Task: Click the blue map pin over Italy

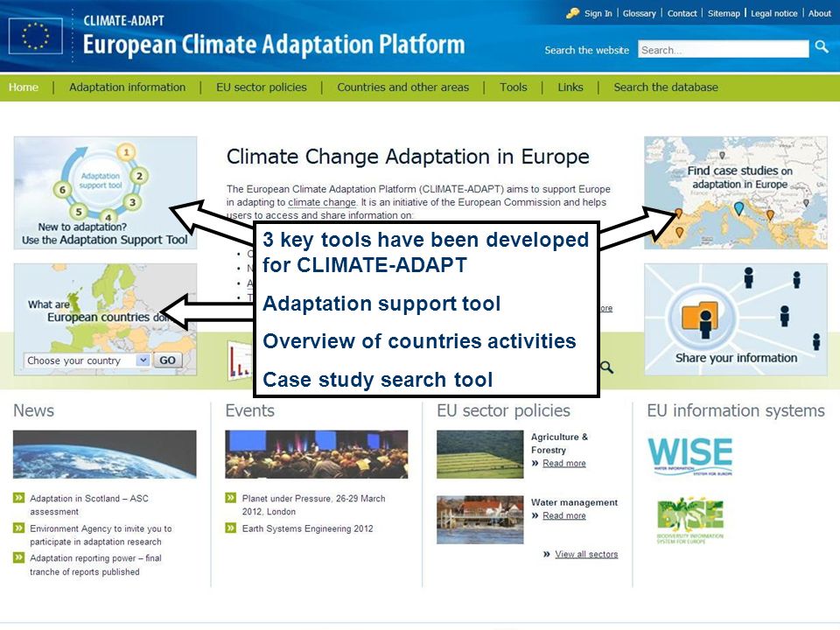Action: pos(738,208)
